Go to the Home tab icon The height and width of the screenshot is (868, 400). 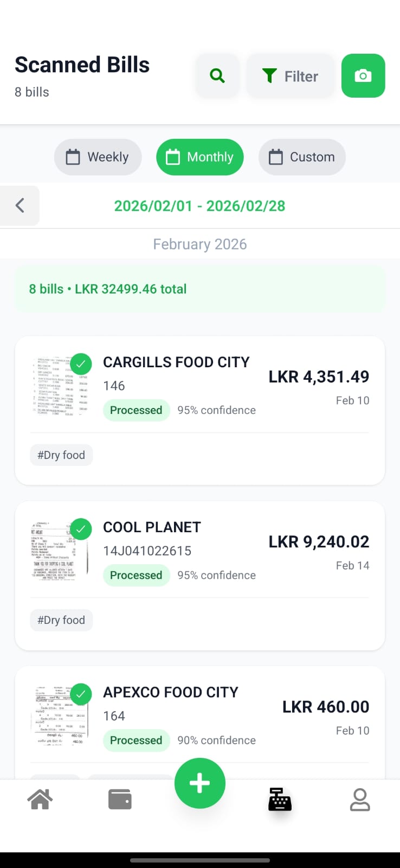pos(40,799)
